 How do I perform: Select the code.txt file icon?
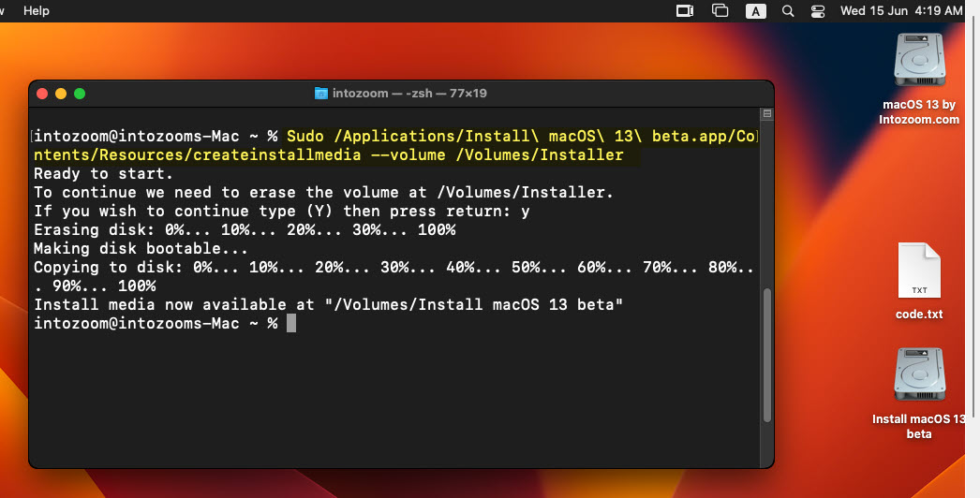coord(919,270)
